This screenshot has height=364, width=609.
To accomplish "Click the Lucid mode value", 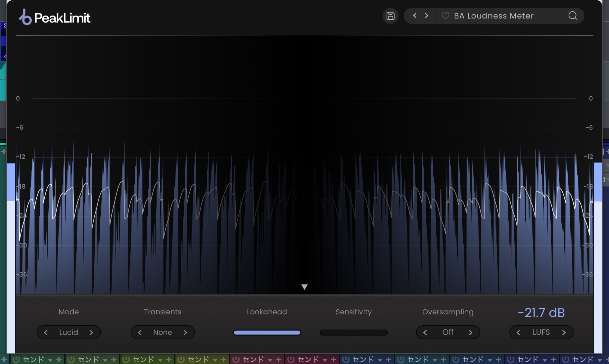I will 69,333.
